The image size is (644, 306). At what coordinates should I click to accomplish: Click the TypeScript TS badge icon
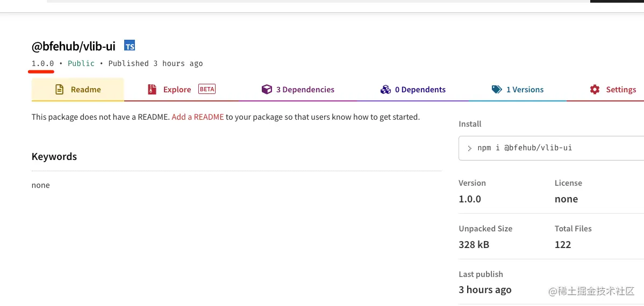point(130,46)
